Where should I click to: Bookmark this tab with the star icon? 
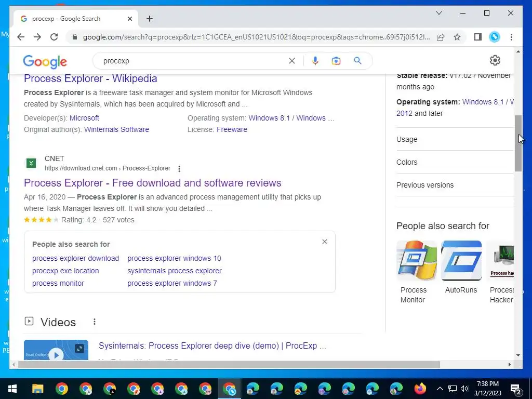click(457, 37)
